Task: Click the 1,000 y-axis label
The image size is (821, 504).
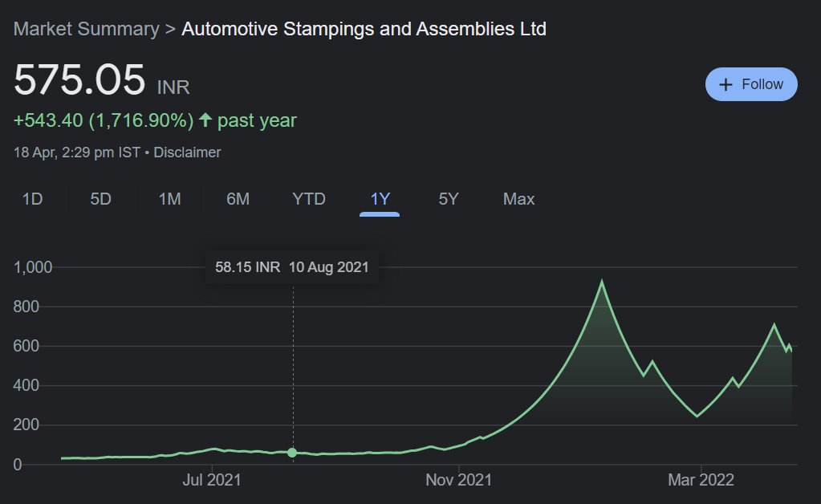Action: [32, 267]
